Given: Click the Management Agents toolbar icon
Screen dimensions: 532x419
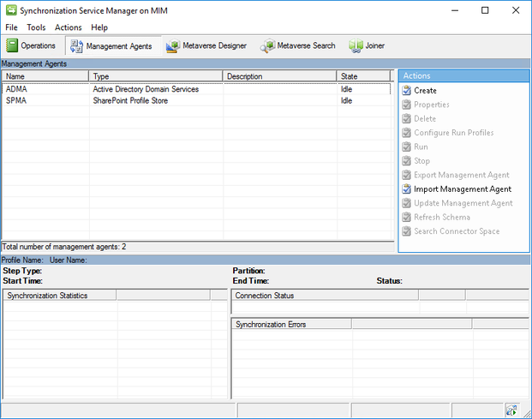Looking at the screenshot, I should tap(76, 46).
